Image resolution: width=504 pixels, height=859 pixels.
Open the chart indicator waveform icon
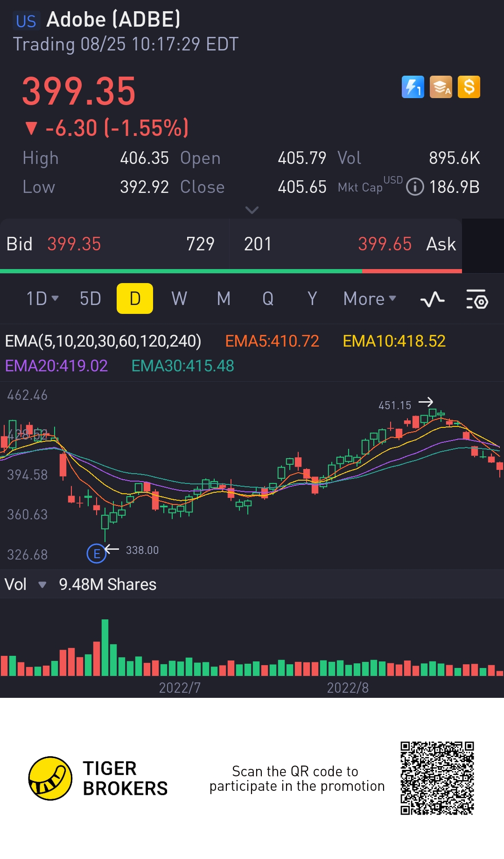[433, 299]
